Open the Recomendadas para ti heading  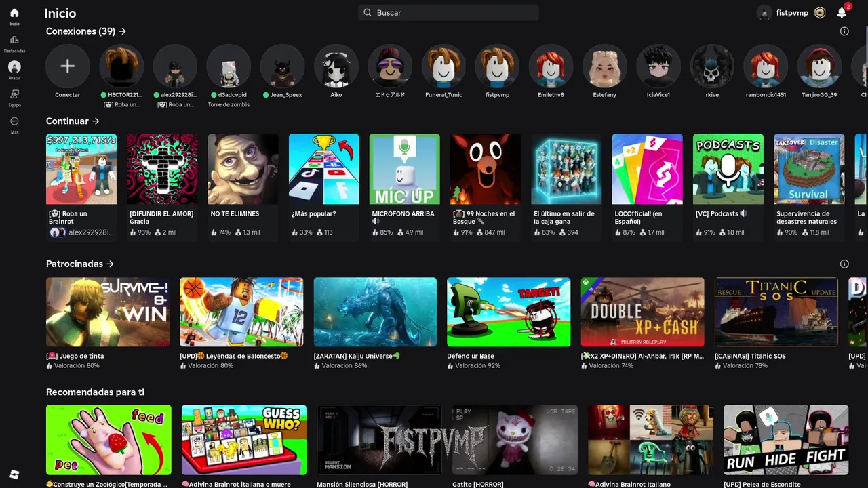[x=95, y=392]
